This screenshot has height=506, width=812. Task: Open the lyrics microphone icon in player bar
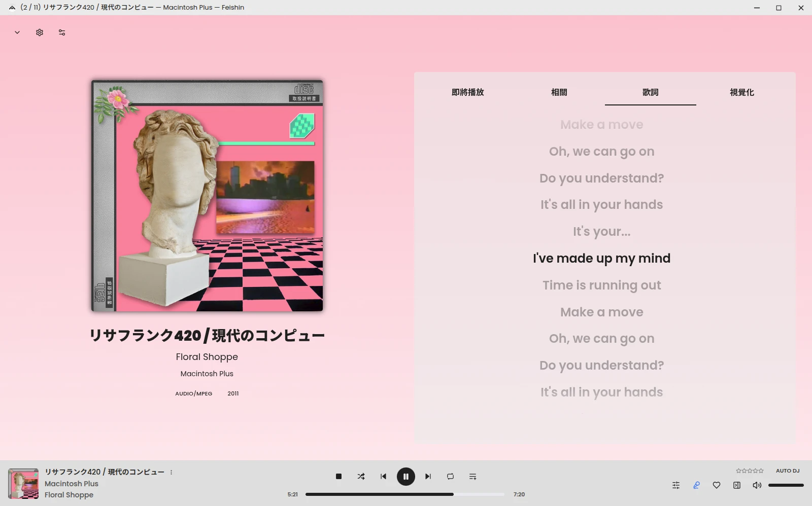[696, 485]
